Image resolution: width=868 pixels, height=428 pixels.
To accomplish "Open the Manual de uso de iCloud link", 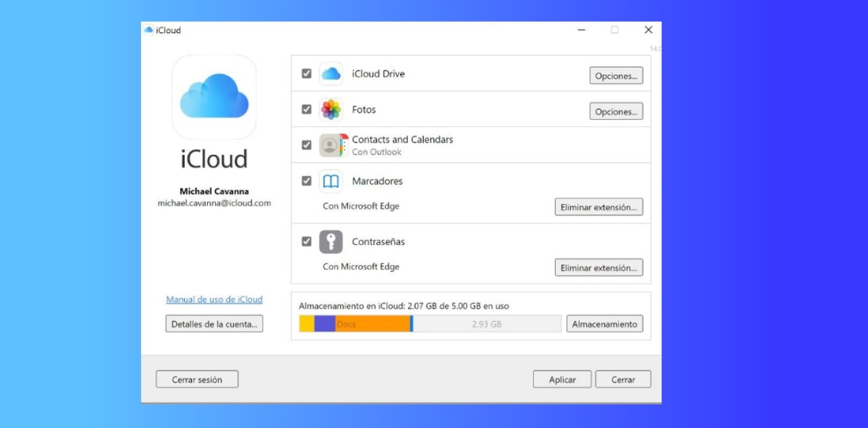I will [214, 299].
